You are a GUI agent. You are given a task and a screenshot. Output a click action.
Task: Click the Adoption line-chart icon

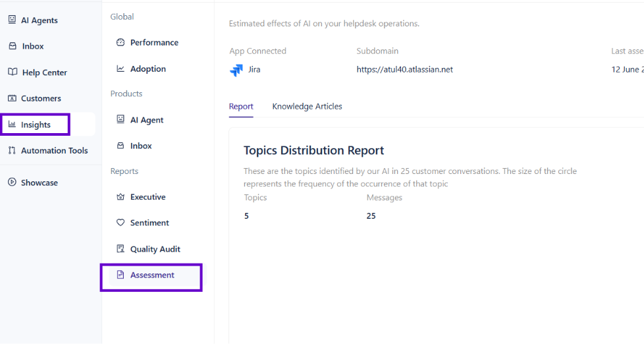(121, 69)
